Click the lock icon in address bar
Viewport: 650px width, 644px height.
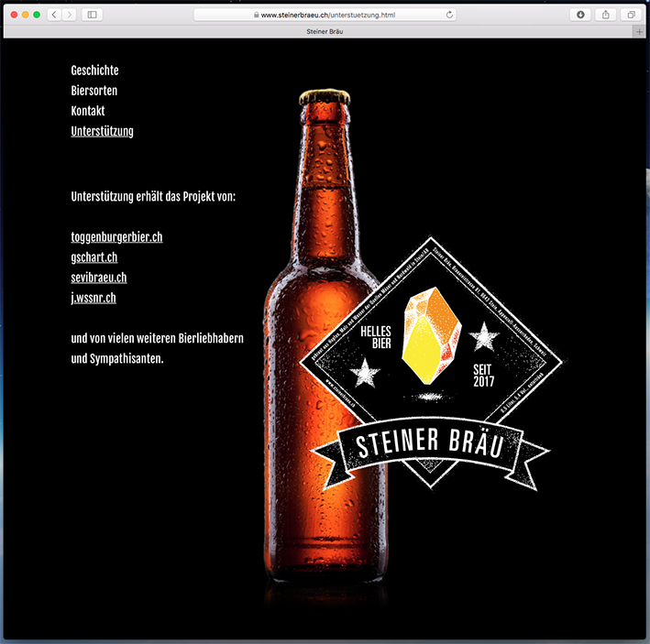coord(256,15)
